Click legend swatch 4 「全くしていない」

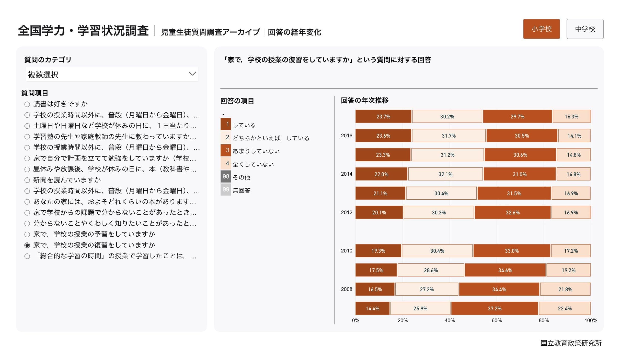(x=226, y=163)
